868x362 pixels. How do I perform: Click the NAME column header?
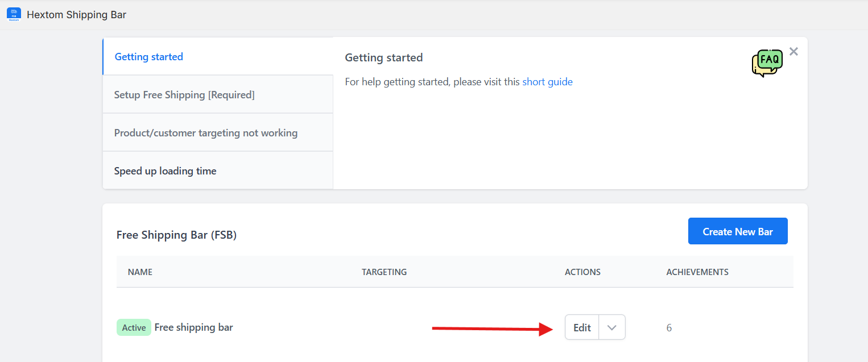point(140,272)
